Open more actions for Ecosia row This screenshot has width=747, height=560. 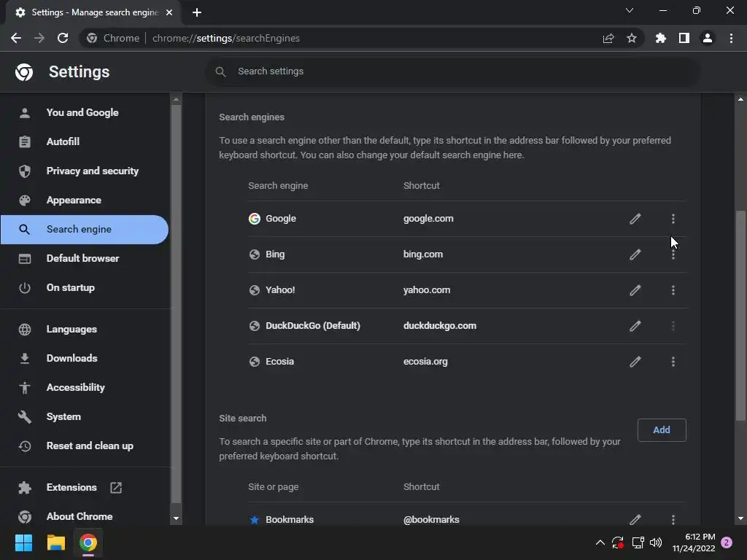(x=673, y=362)
